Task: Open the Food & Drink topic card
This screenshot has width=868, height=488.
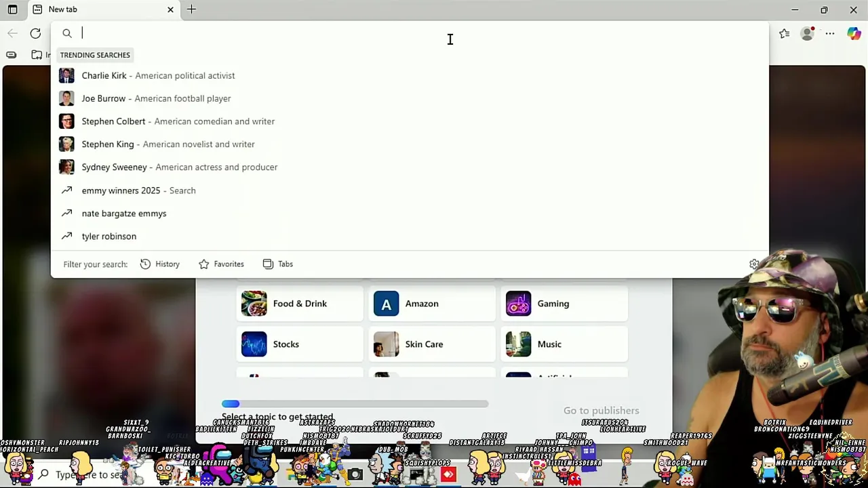Action: [300, 304]
